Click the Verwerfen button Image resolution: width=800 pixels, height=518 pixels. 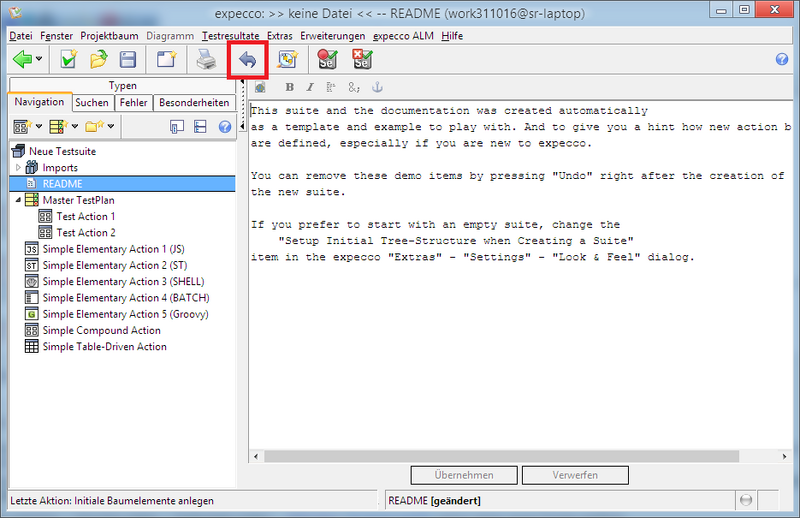[575, 475]
